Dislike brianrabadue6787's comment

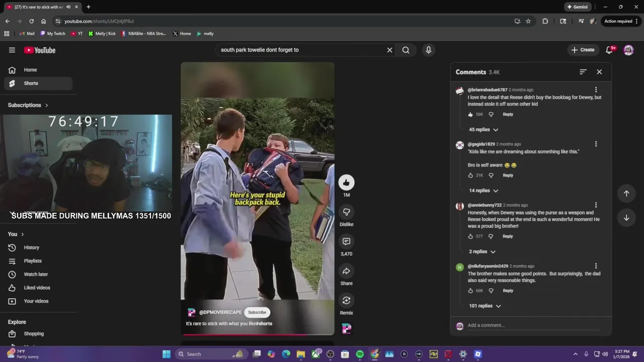491,115
